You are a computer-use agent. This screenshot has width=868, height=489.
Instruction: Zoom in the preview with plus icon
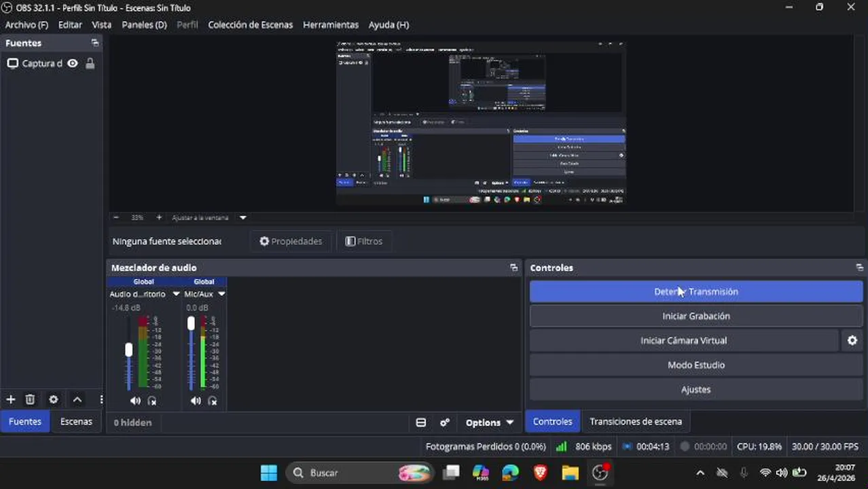click(x=159, y=217)
